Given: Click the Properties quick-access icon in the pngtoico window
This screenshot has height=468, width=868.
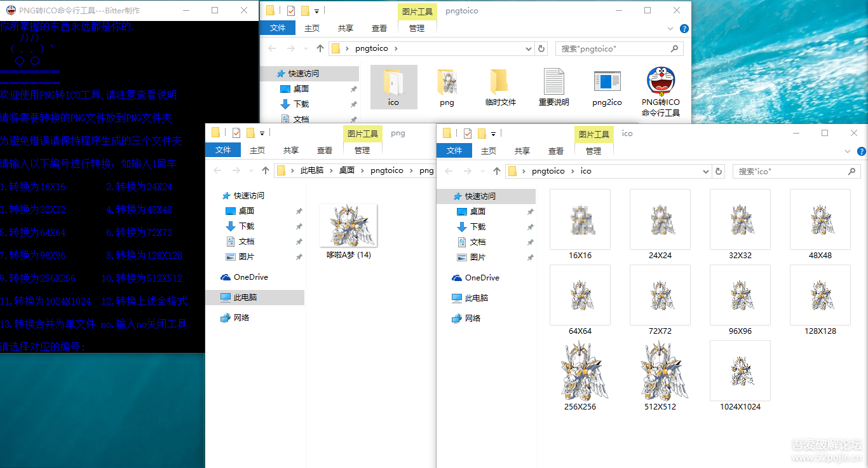Looking at the screenshot, I should (291, 10).
